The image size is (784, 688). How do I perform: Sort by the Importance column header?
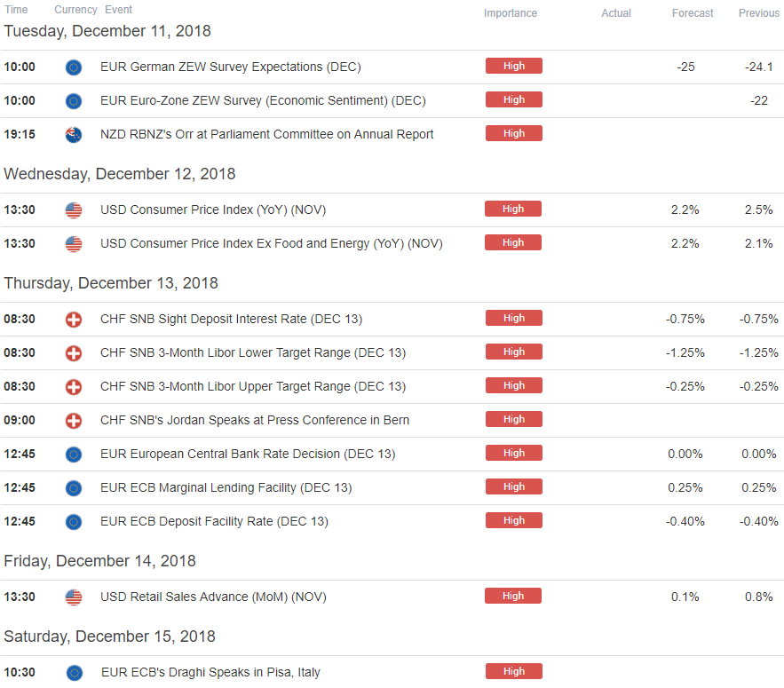(510, 13)
